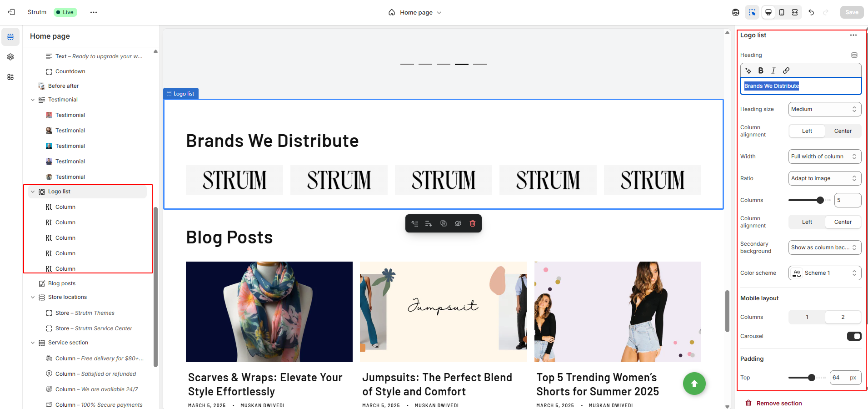Click the Top padding px input field
Screen dimensions: 868x409
pyautogui.click(x=845, y=378)
